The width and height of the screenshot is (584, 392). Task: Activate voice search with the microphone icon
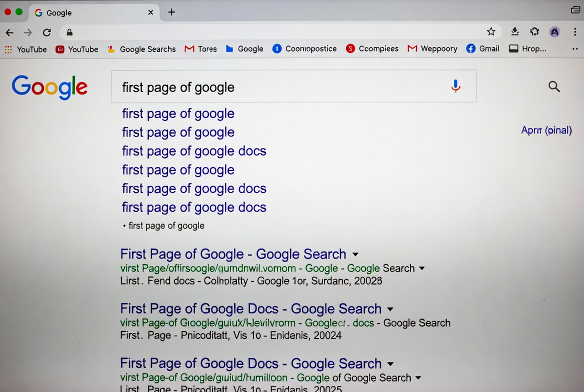pyautogui.click(x=455, y=86)
